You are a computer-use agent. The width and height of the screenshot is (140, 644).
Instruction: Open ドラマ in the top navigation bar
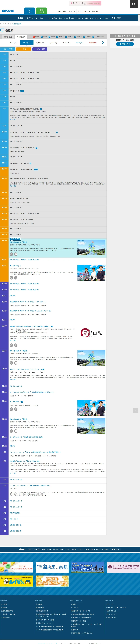click(48, 18)
